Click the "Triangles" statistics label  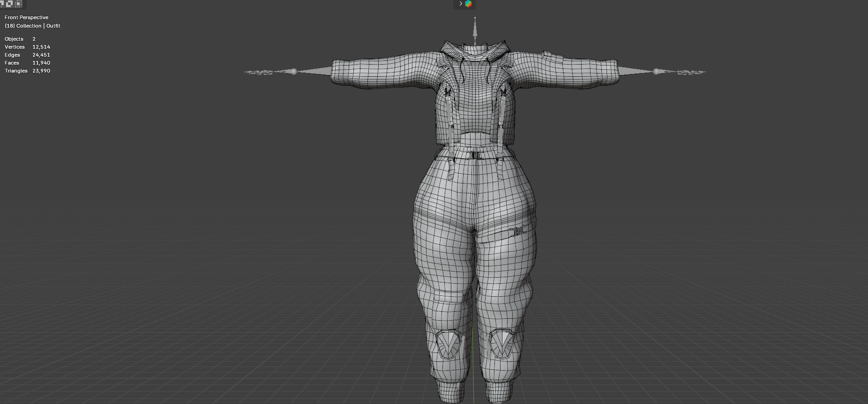16,71
